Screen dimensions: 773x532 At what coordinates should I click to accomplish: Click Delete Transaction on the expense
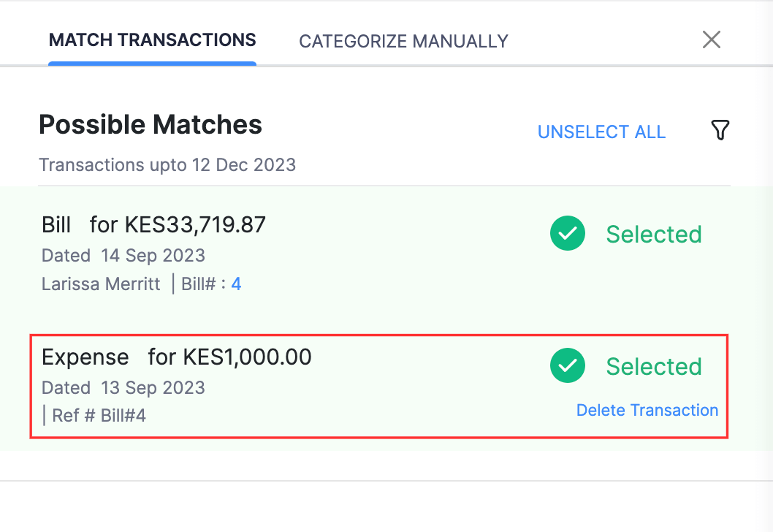tap(647, 410)
